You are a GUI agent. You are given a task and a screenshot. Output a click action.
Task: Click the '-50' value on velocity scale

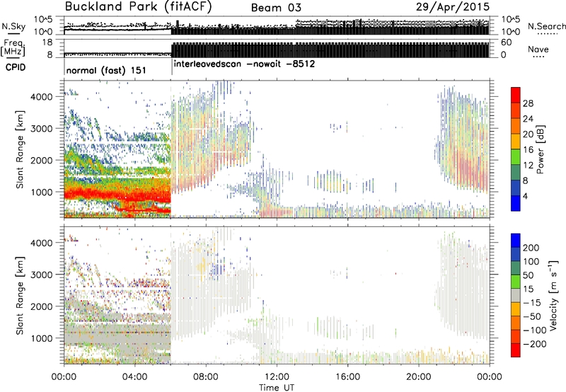[532, 316]
